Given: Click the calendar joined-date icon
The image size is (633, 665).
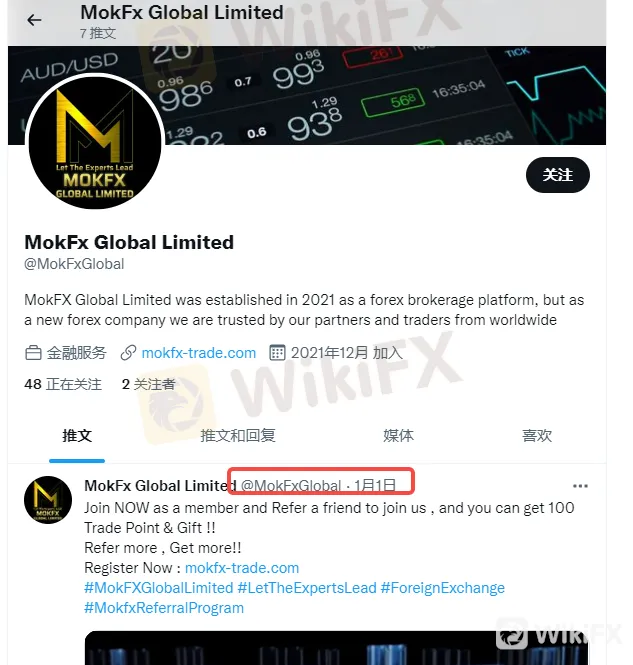Looking at the screenshot, I should 277,353.
